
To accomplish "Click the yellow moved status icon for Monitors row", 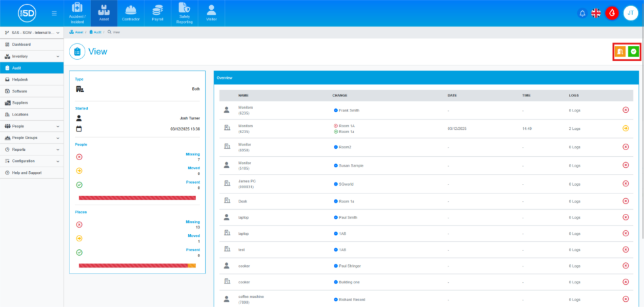I will 626,129.
